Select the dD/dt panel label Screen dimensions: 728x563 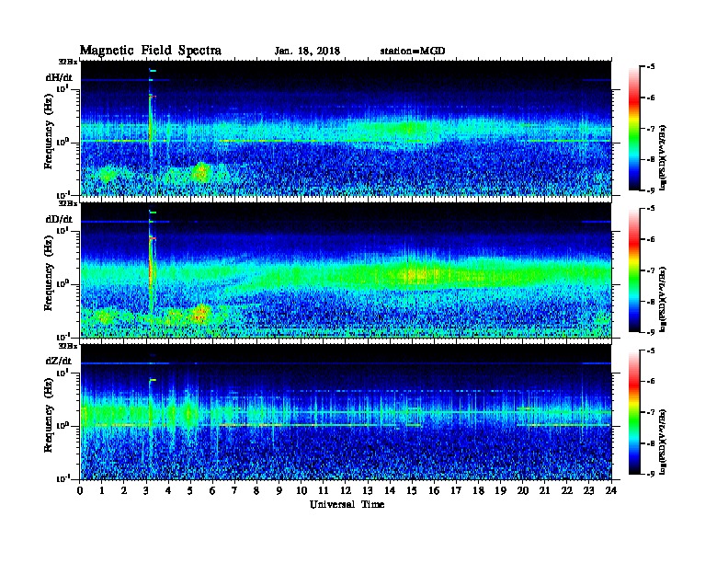click(59, 219)
